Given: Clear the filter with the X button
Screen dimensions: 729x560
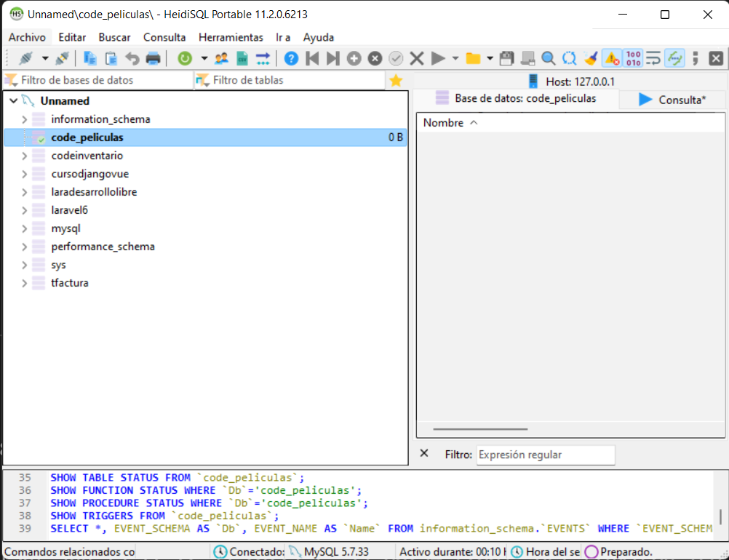Looking at the screenshot, I should click(424, 454).
